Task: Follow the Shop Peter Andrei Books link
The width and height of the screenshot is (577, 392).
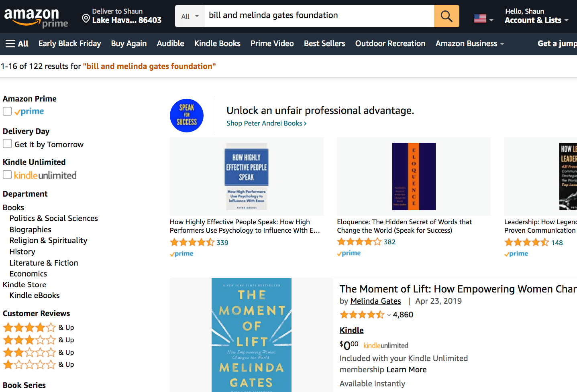Action: [267, 123]
